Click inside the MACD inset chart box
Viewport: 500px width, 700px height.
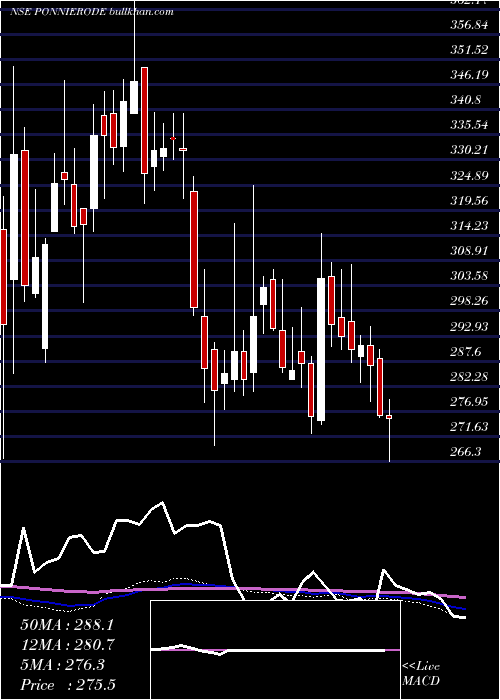click(x=275, y=650)
